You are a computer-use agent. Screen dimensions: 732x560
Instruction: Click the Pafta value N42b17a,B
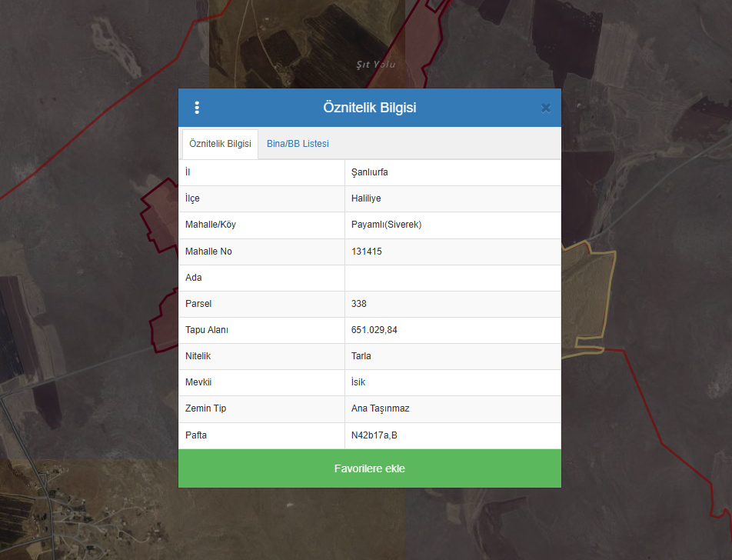(374, 435)
